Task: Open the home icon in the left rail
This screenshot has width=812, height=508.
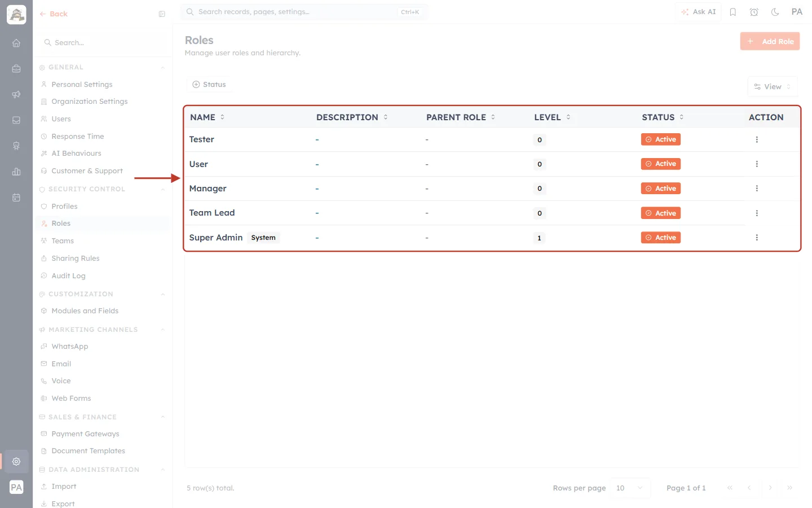Action: 16,43
